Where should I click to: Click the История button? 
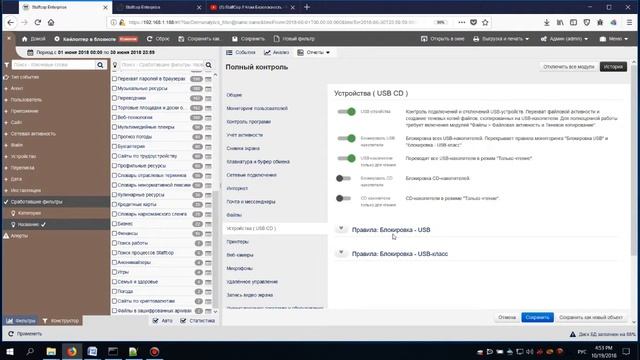pyautogui.click(x=613, y=67)
